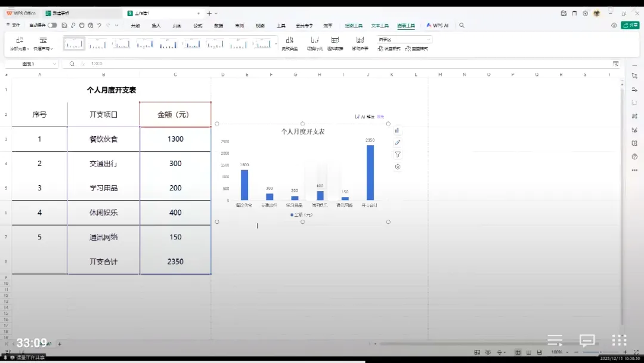Click the zoom magnifier icon in formula bar
Screen dimensions: 644x363
tap(72, 64)
